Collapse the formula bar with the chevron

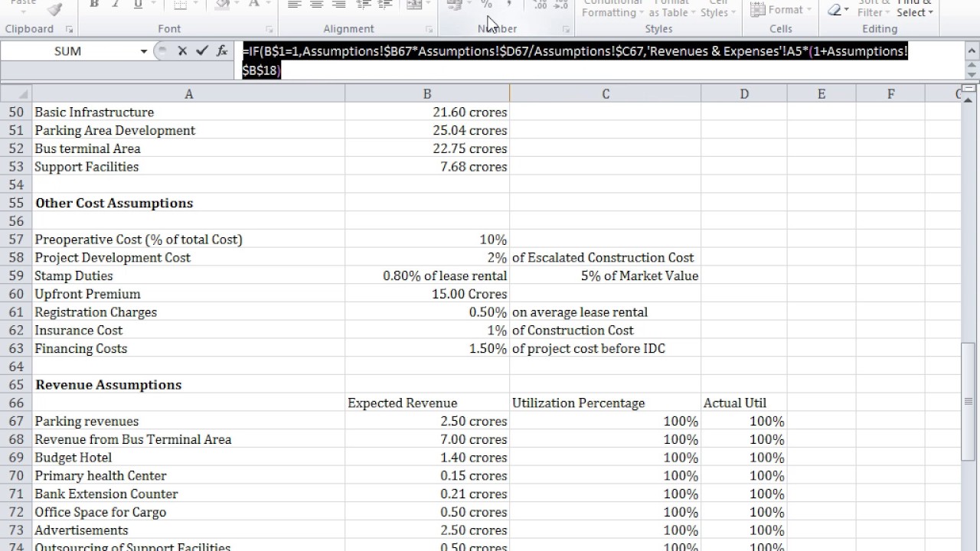972,50
